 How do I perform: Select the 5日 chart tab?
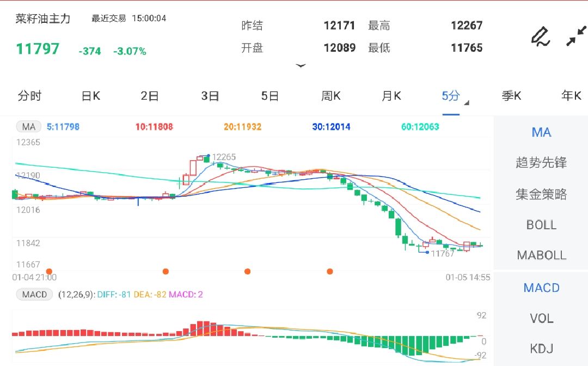tap(270, 96)
